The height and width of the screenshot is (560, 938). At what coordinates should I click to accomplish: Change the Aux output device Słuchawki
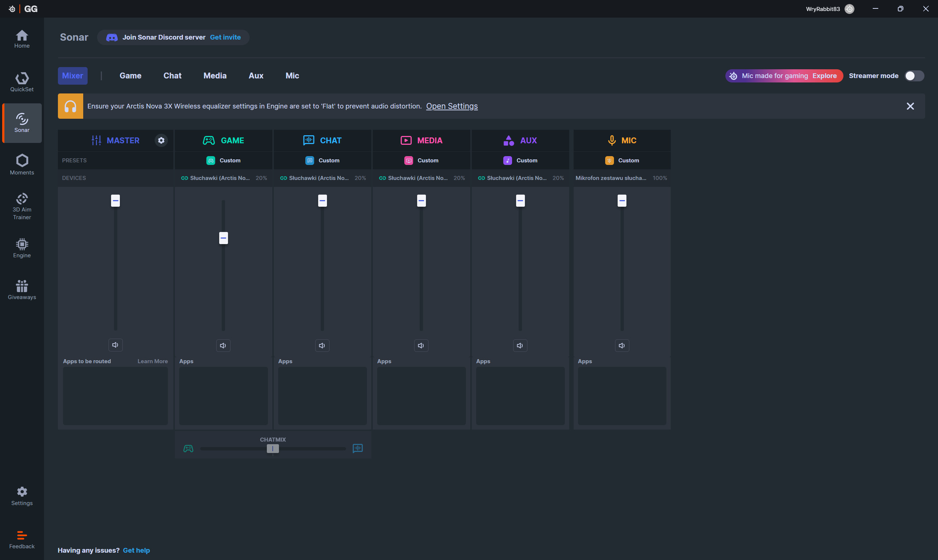pyautogui.click(x=520, y=178)
